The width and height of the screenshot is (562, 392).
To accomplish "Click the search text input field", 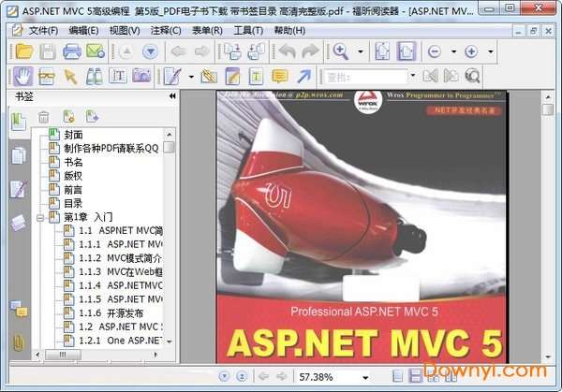I will (x=366, y=77).
